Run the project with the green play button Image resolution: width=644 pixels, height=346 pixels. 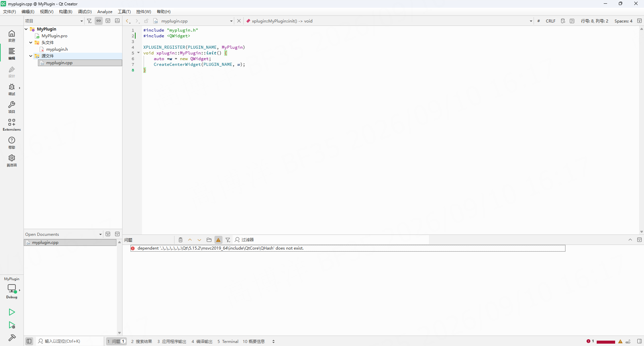point(12,312)
